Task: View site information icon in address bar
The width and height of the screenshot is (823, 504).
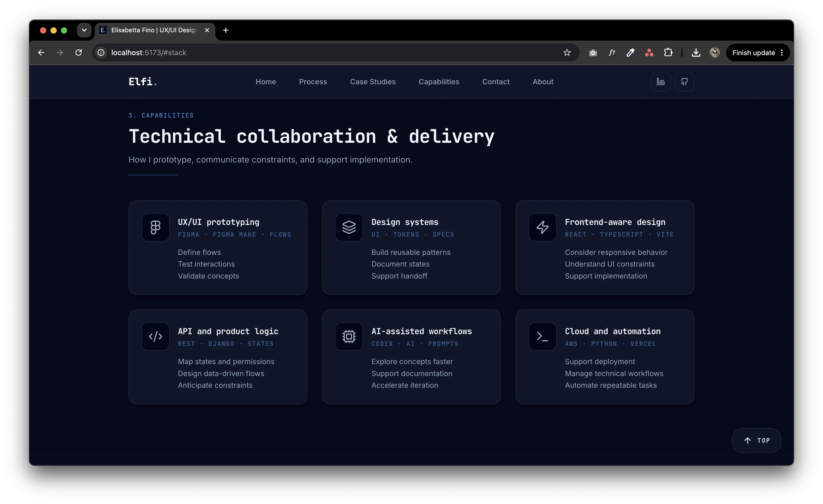Action: (x=101, y=53)
